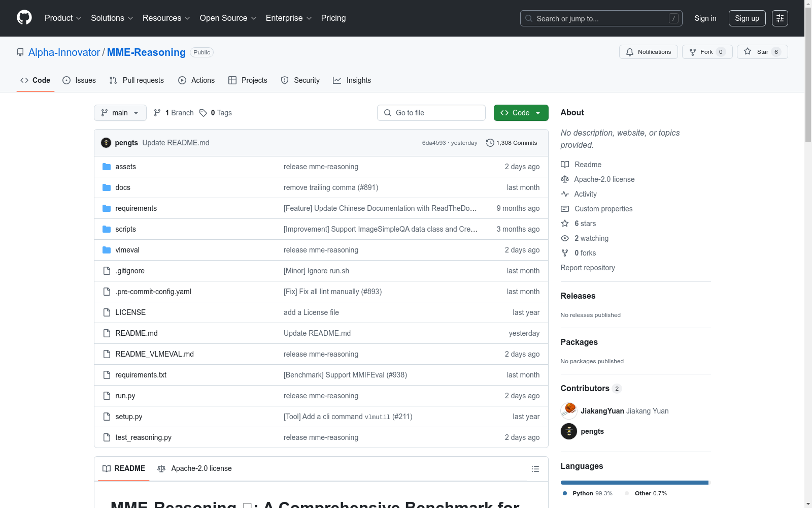Open the .pre-commit-config.yaml file
The height and width of the screenshot is (508, 812).
tap(153, 292)
